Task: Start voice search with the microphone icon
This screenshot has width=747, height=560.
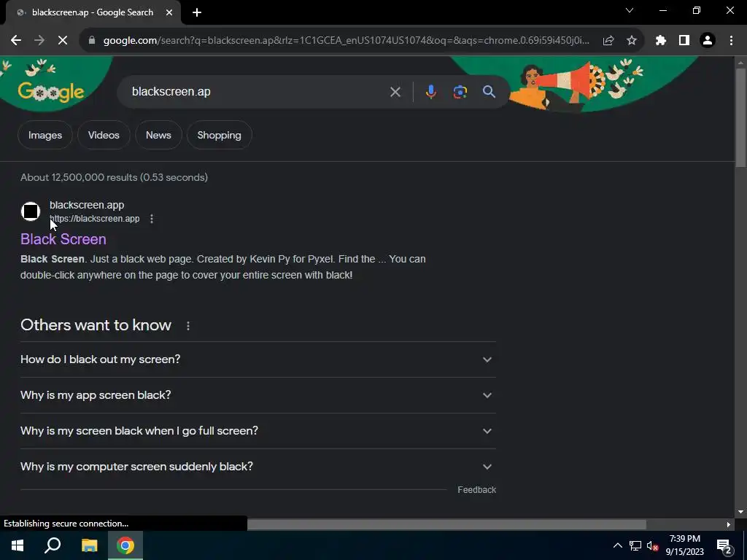Action: tap(430, 92)
